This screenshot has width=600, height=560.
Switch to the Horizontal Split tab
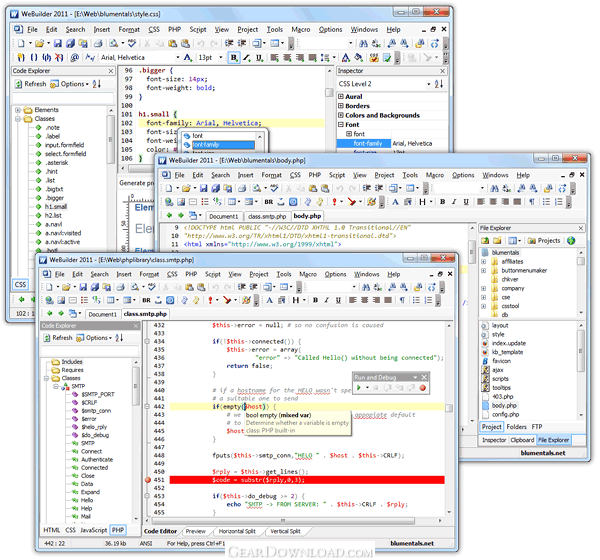pyautogui.click(x=237, y=531)
